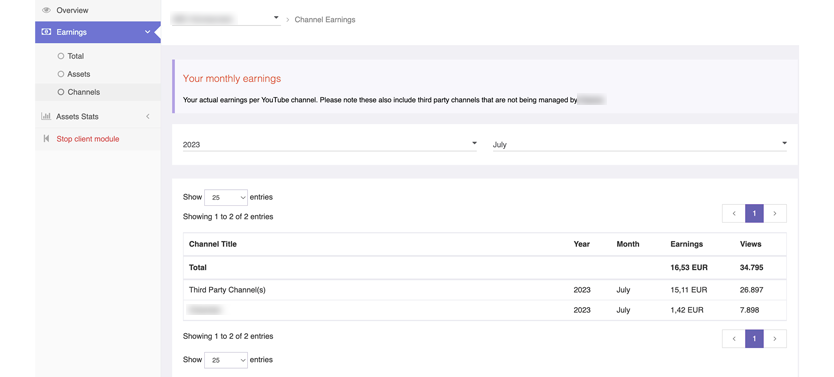Click the Earnings money icon in sidebar
This screenshot has width=834, height=377.
(x=46, y=32)
